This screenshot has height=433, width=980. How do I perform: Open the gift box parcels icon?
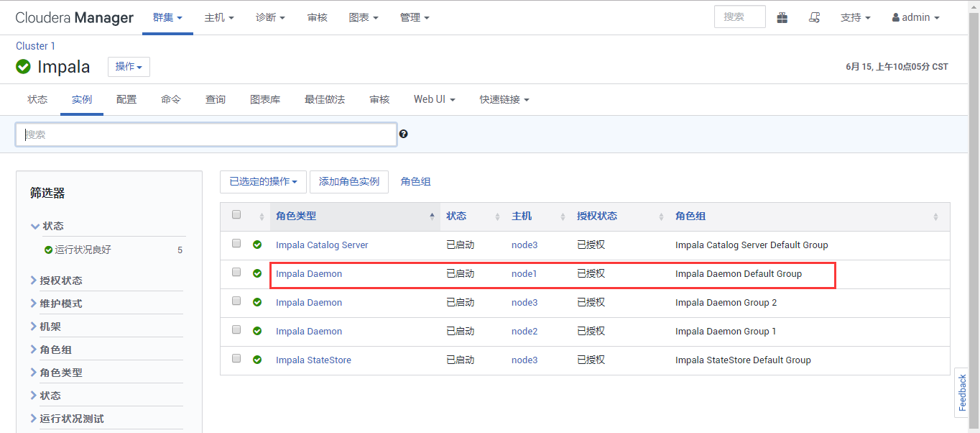pyautogui.click(x=782, y=17)
